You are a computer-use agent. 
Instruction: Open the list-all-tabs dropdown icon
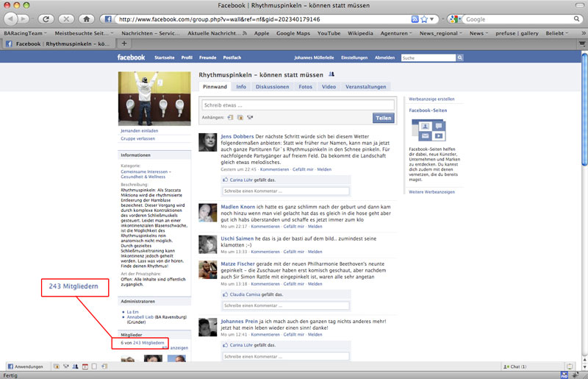[x=582, y=44]
